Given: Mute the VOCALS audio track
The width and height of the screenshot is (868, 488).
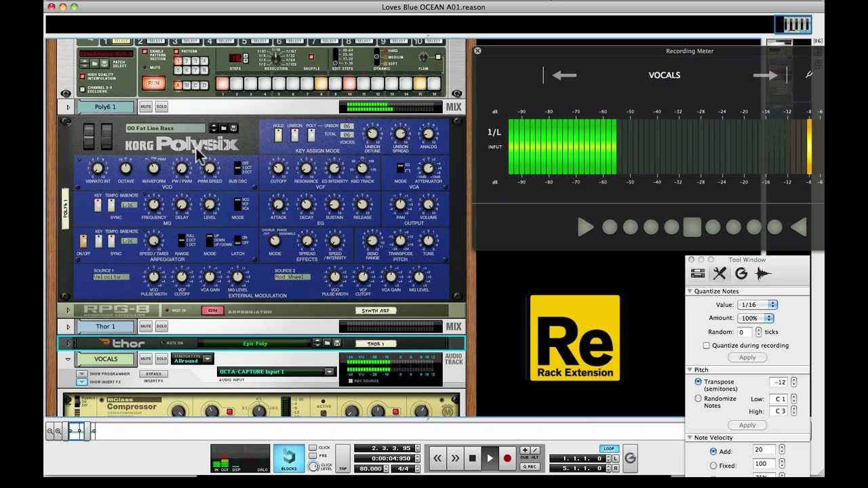Looking at the screenshot, I should [x=146, y=359].
